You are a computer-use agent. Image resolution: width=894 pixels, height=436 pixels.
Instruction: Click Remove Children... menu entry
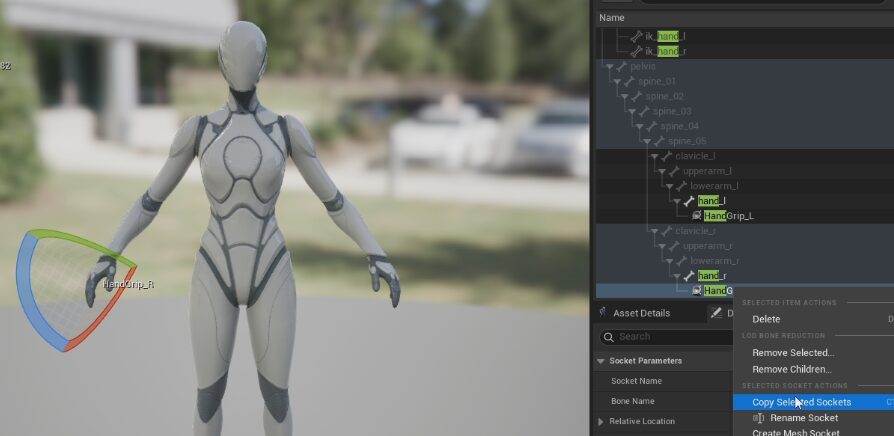[x=791, y=369]
